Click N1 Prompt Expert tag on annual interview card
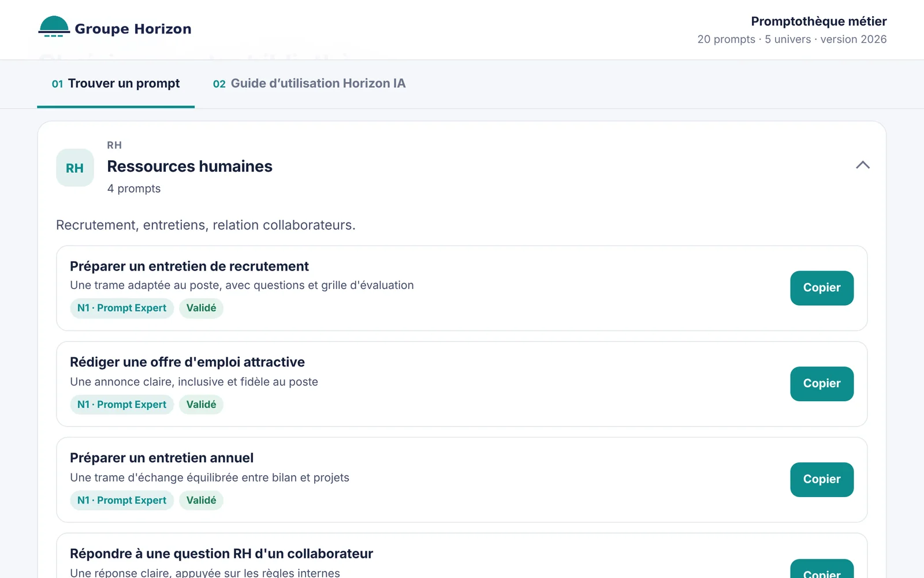The height and width of the screenshot is (578, 924). coord(122,501)
